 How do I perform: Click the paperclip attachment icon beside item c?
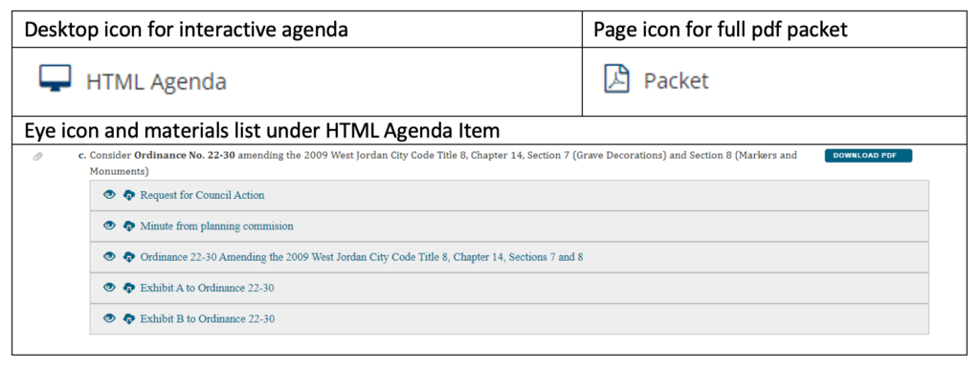pyautogui.click(x=38, y=156)
